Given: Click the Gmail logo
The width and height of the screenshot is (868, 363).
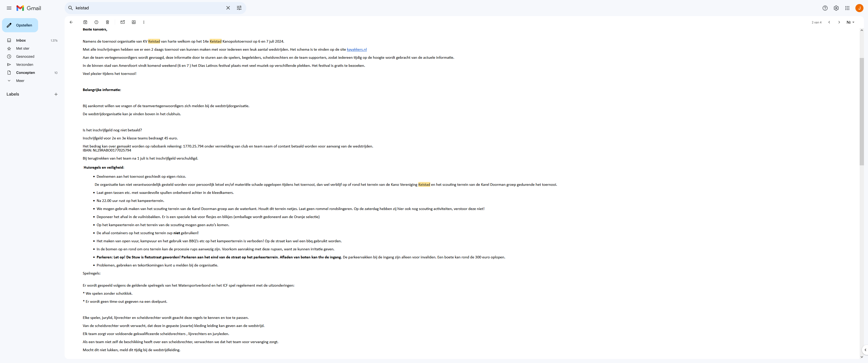Looking at the screenshot, I should [29, 8].
